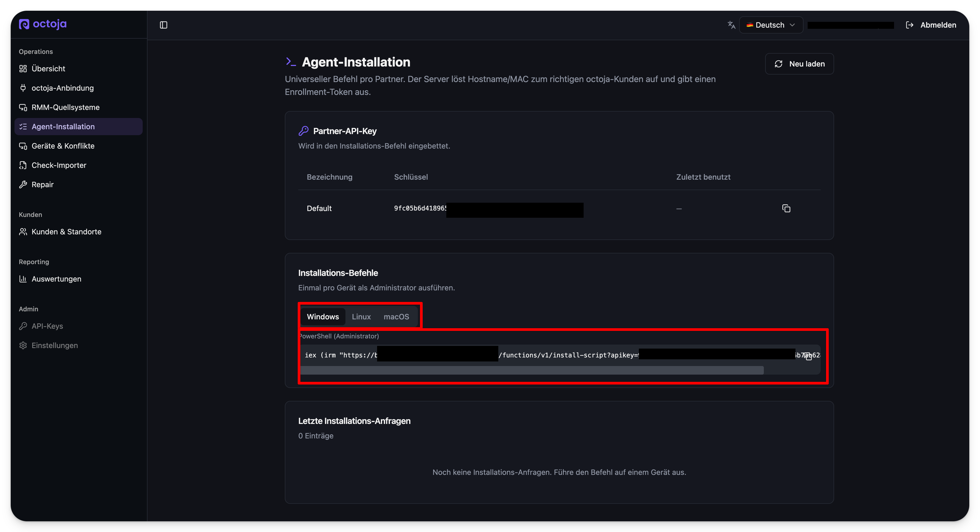This screenshot has height=532, width=980.
Task: Toggle the sidebar panel icon
Action: point(164,25)
